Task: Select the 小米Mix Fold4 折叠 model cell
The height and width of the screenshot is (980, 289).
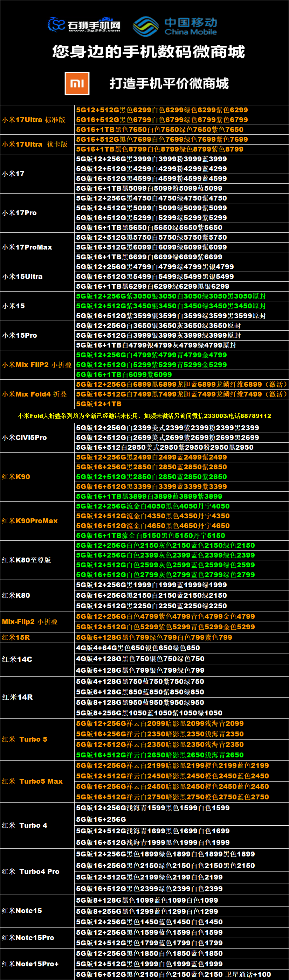Action: [x=34, y=394]
